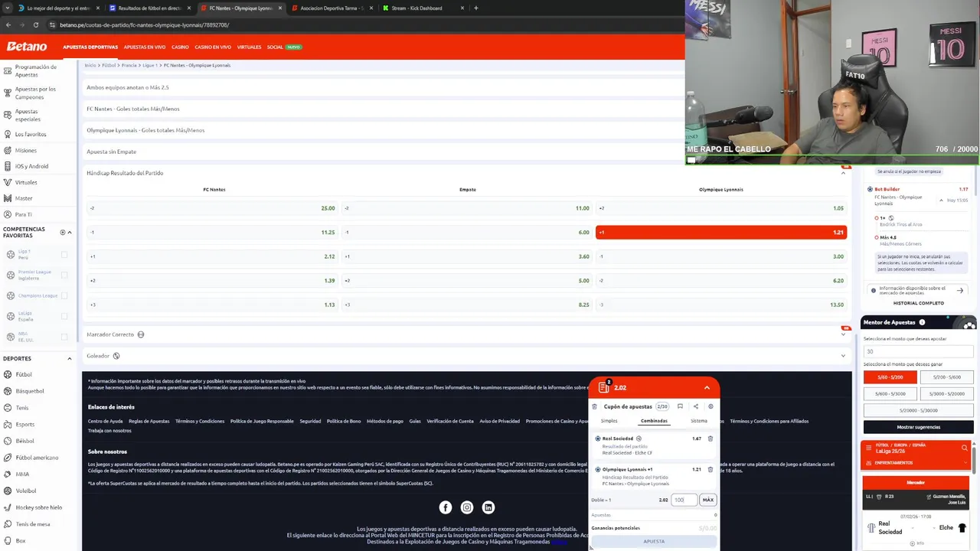Select MMA glove icon in sidebar

coord(7,474)
